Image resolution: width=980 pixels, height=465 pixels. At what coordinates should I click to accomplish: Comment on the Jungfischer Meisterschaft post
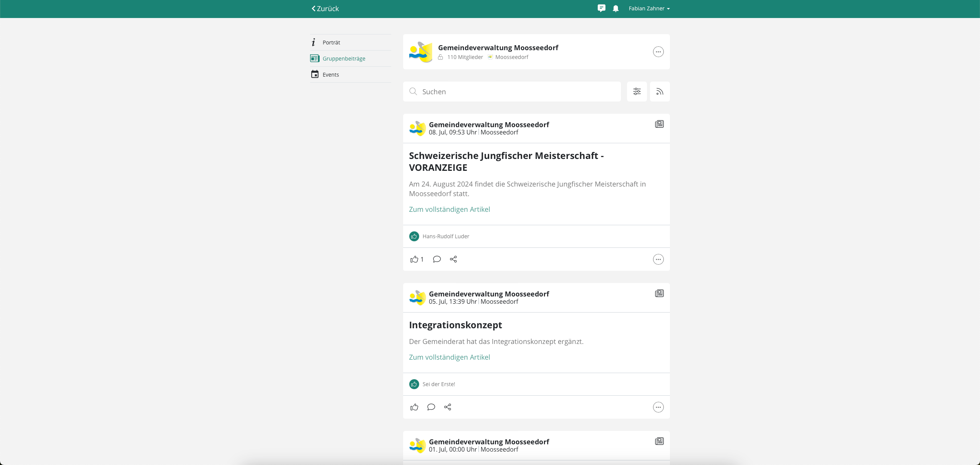tap(437, 259)
